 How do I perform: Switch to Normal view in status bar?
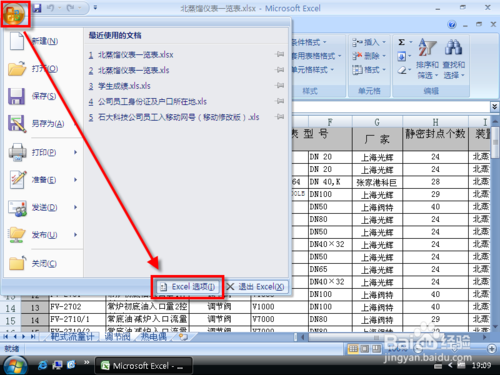[x=353, y=349]
